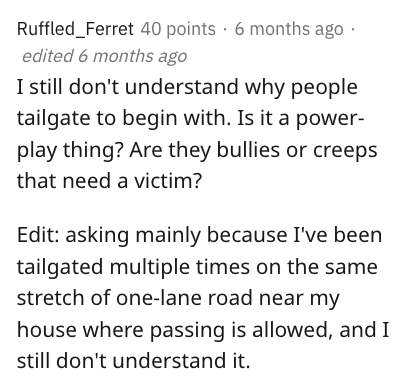The width and height of the screenshot is (411, 390).
Task: Click the word 'house' in the edit paragraph
Action: (47, 329)
